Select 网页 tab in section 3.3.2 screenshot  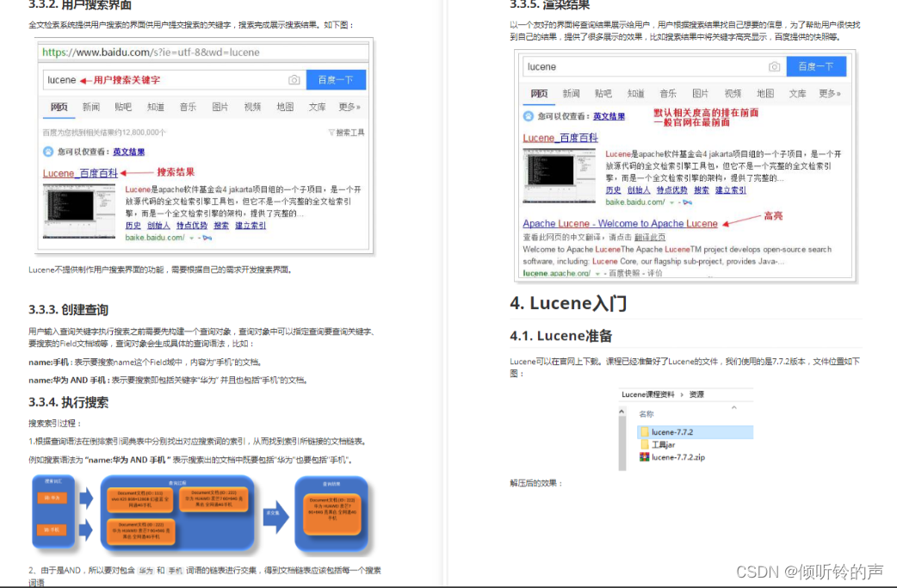[x=59, y=107]
